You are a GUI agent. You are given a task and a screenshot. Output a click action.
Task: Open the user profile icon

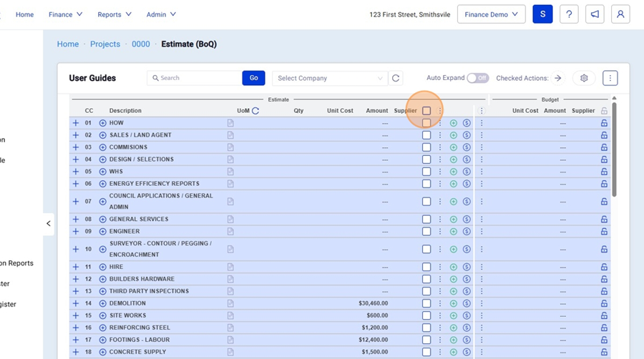pos(620,14)
